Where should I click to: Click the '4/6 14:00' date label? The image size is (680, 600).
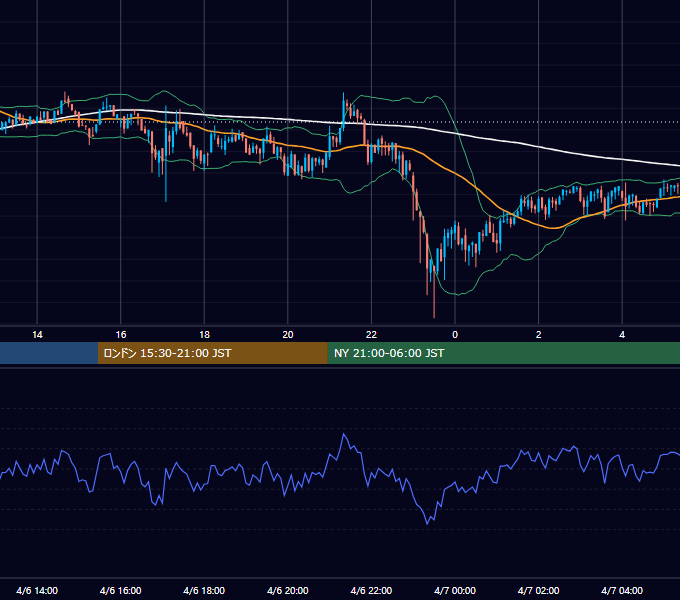pyautogui.click(x=37, y=590)
